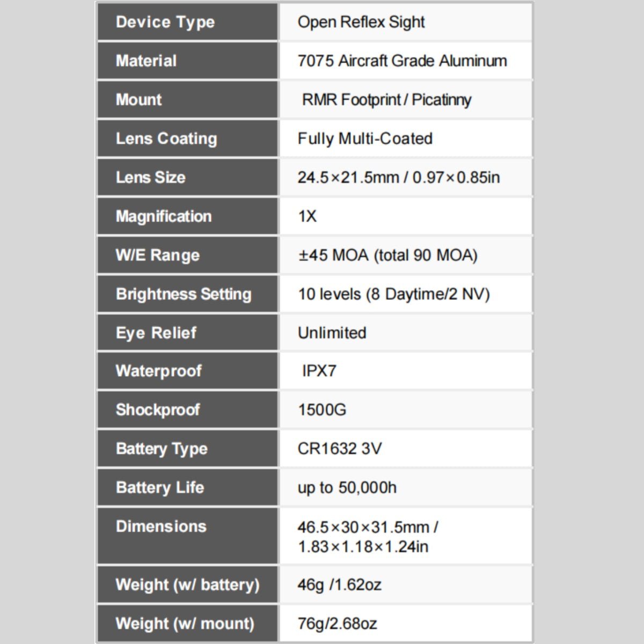Click the 24.5×21.5mm lens size value

click(x=398, y=178)
